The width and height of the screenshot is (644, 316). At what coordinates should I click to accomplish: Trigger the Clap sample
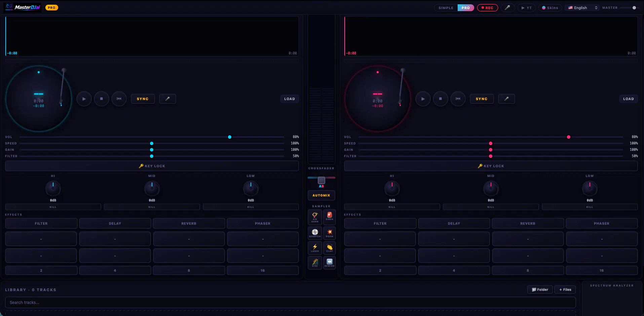click(330, 248)
